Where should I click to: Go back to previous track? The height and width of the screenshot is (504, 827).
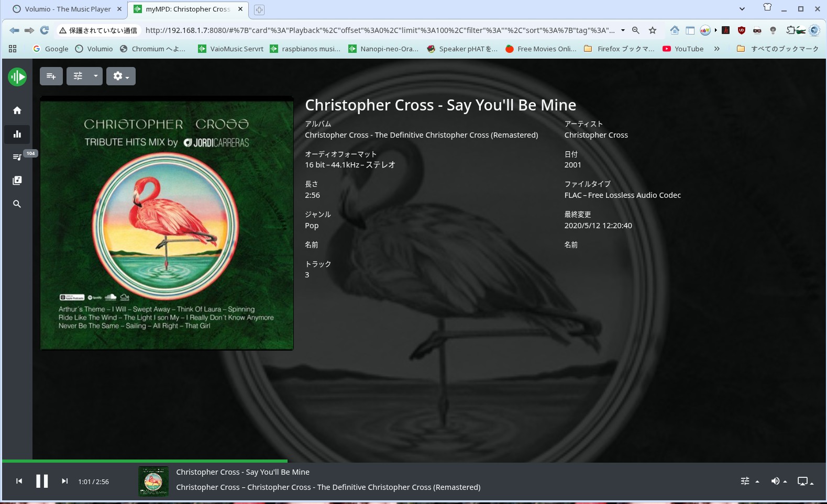coord(19,481)
